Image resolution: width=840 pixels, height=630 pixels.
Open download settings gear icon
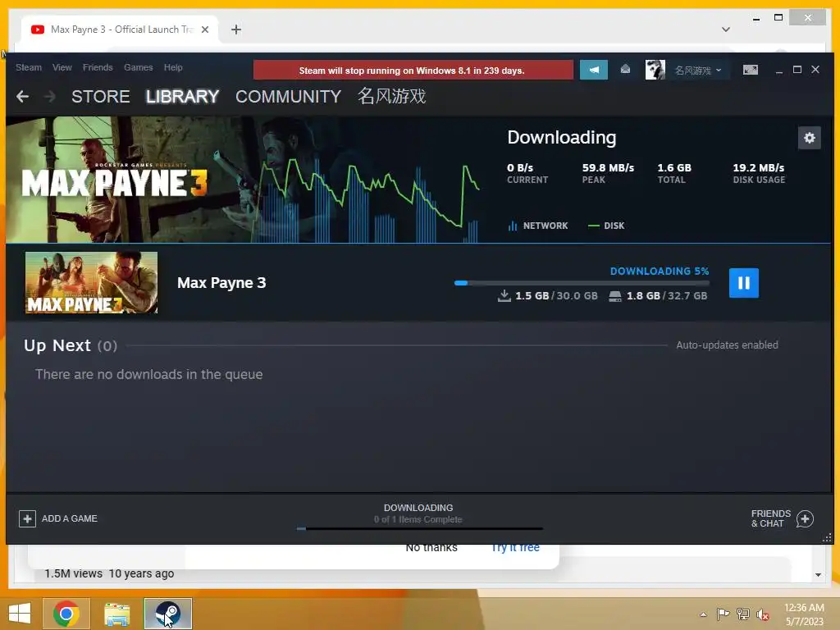(809, 138)
